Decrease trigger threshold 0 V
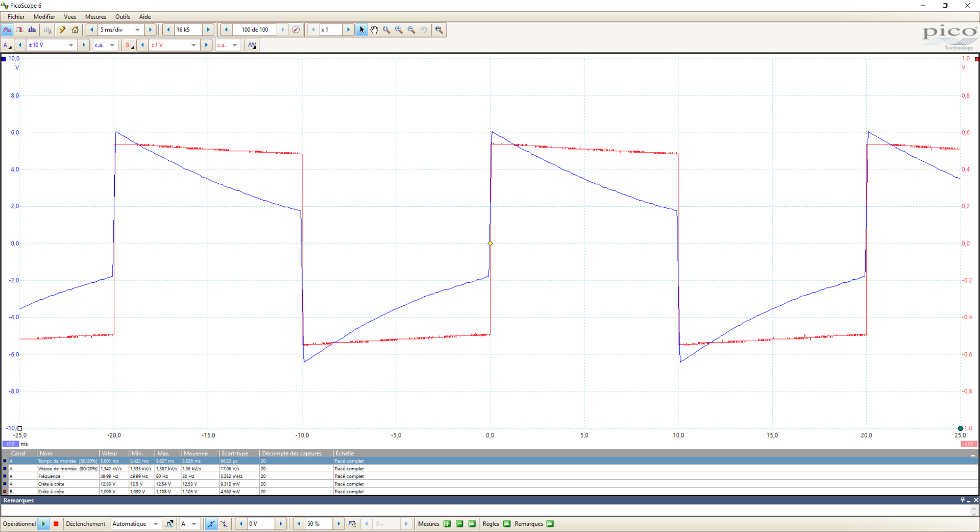 coord(241,524)
